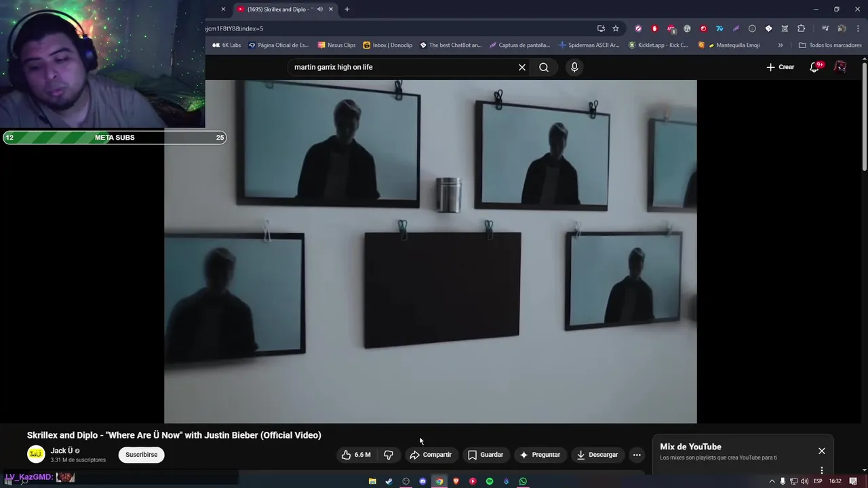Click the YouTube search magnifier button

pos(544,67)
